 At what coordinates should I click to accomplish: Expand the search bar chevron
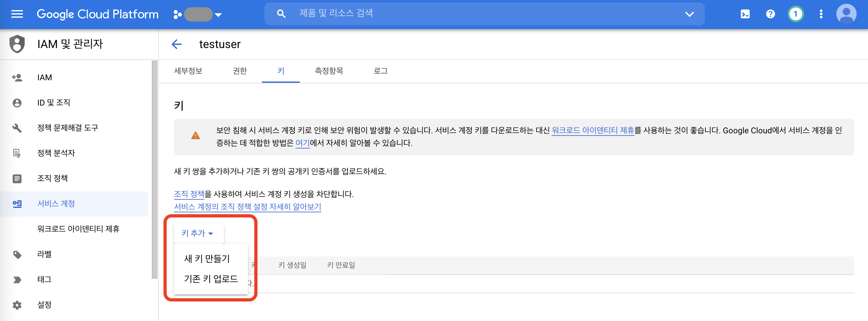[x=689, y=14]
